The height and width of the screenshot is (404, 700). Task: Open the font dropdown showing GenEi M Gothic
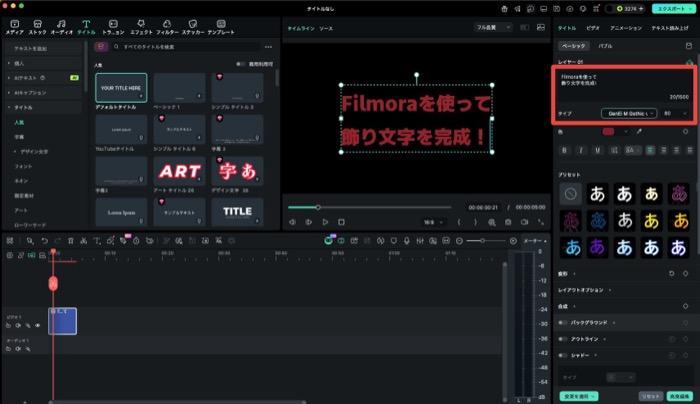tap(629, 113)
